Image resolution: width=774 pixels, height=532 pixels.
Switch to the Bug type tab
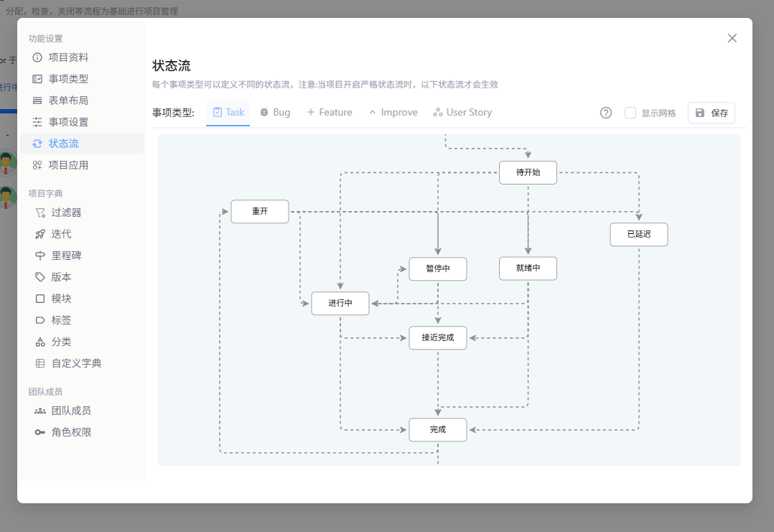tap(275, 113)
